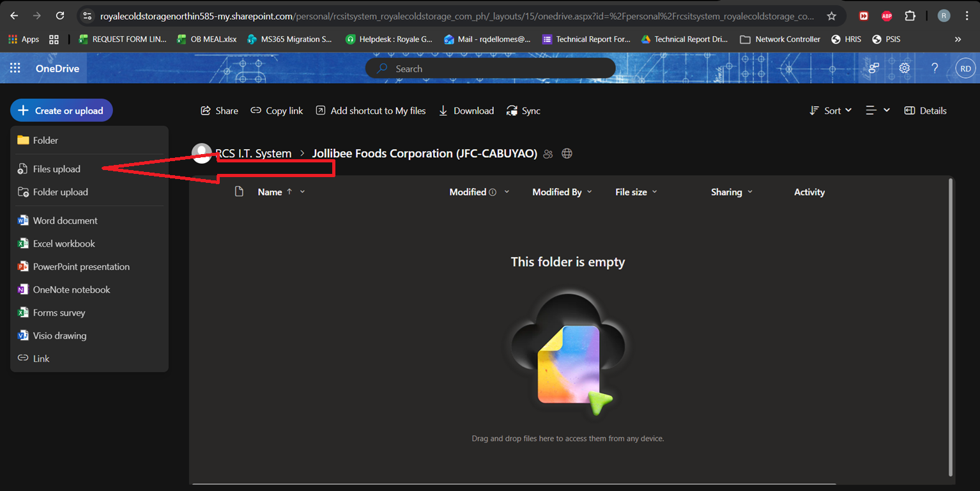Open the File size column dropdown
Screen dimensions: 980x491
[x=654, y=192]
